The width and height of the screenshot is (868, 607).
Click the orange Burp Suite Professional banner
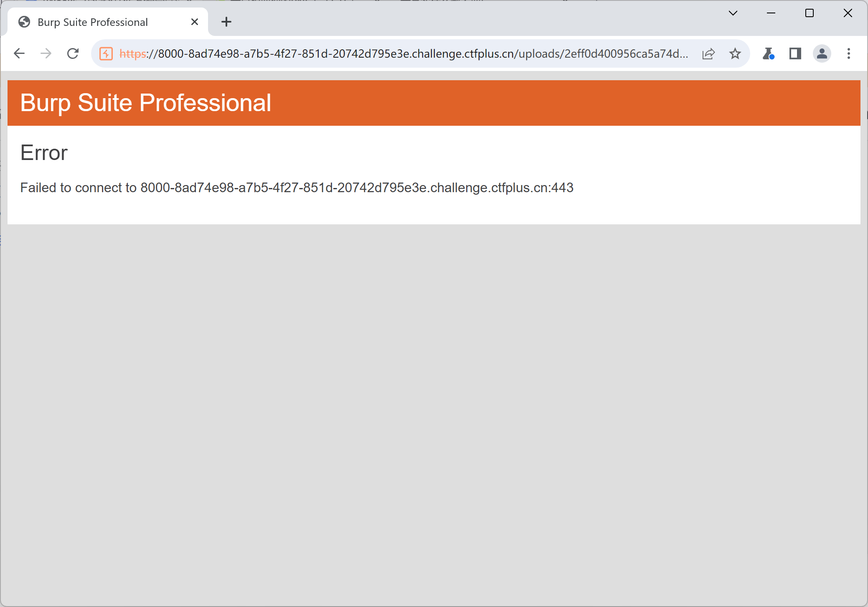pyautogui.click(x=434, y=103)
